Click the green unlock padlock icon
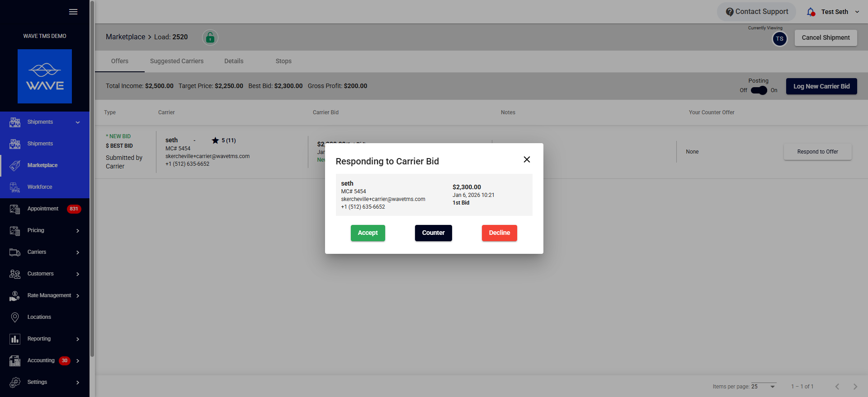This screenshot has width=868, height=397. tap(210, 37)
